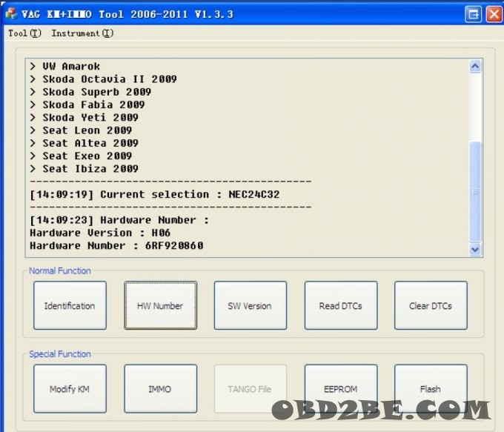This screenshot has width=504, height=432.
Task: Select 'Skoda Yeti 2009' line
Action: (x=84, y=118)
